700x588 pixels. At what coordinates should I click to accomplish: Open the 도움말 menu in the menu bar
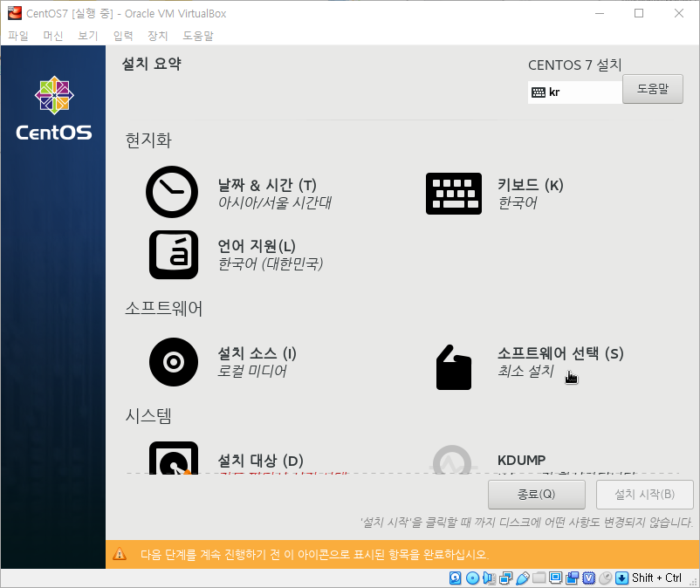(198, 36)
